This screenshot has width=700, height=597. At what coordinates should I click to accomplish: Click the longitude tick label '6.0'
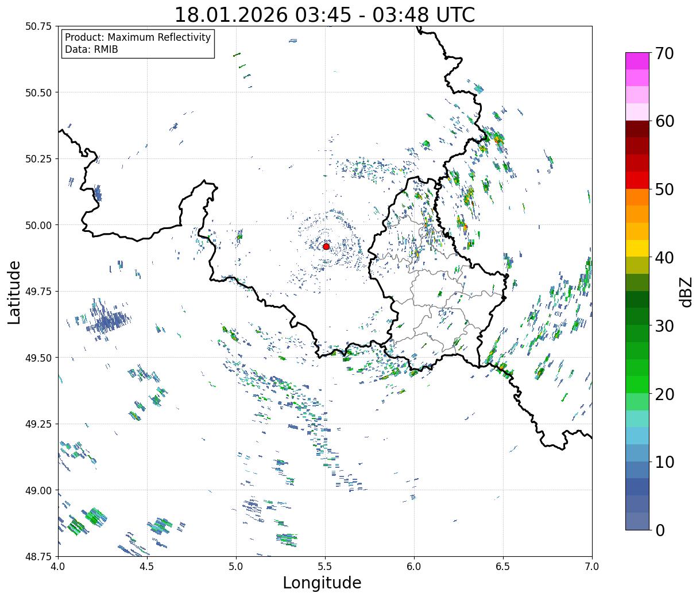414,567
